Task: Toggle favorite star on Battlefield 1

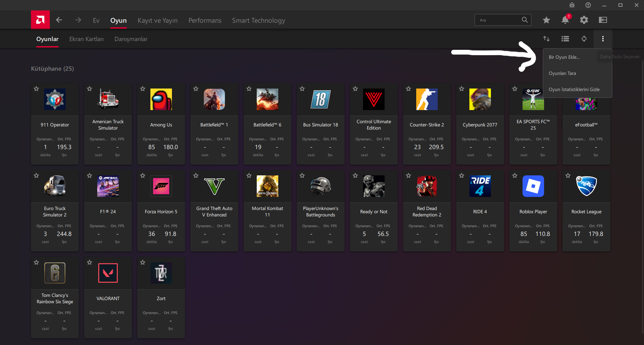Action: pyautogui.click(x=196, y=89)
